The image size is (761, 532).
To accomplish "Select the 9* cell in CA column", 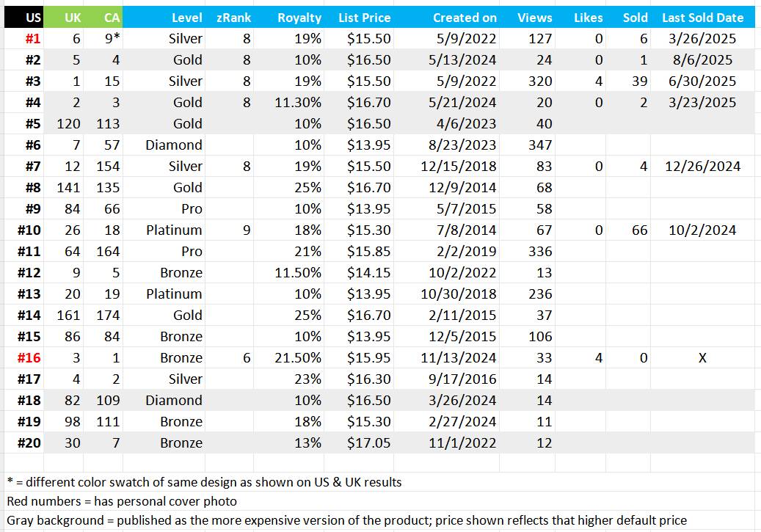I will coord(103,38).
